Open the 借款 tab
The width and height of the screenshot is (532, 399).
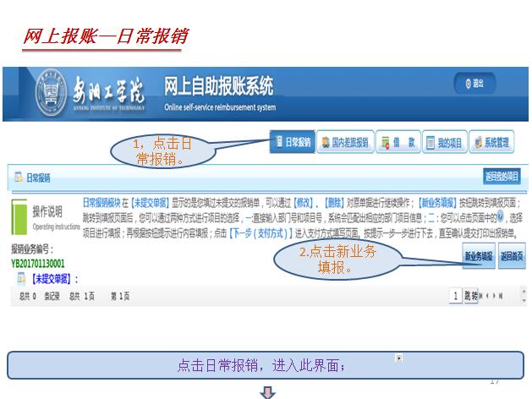click(398, 144)
